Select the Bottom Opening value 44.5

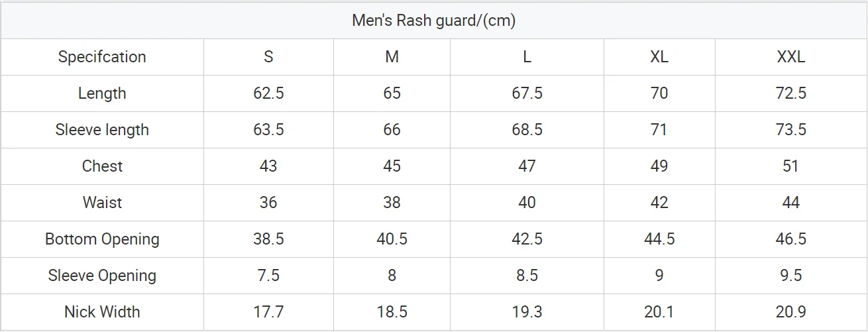659,239
